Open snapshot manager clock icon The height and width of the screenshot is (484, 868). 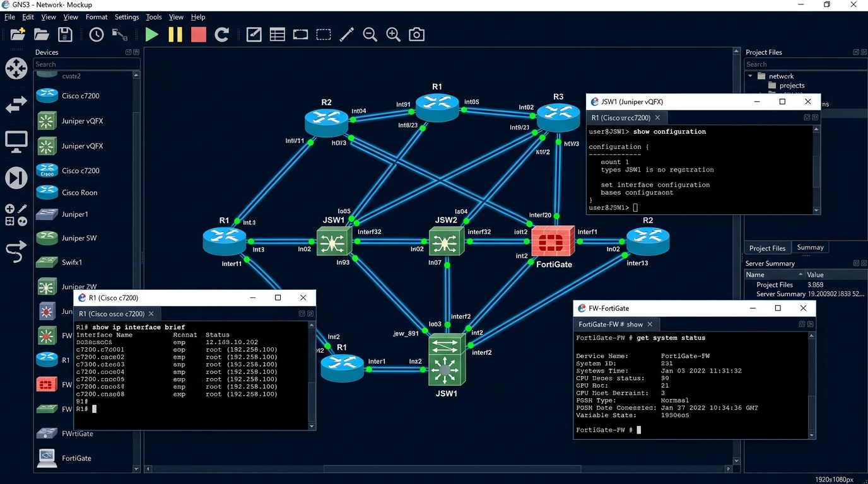97,34
